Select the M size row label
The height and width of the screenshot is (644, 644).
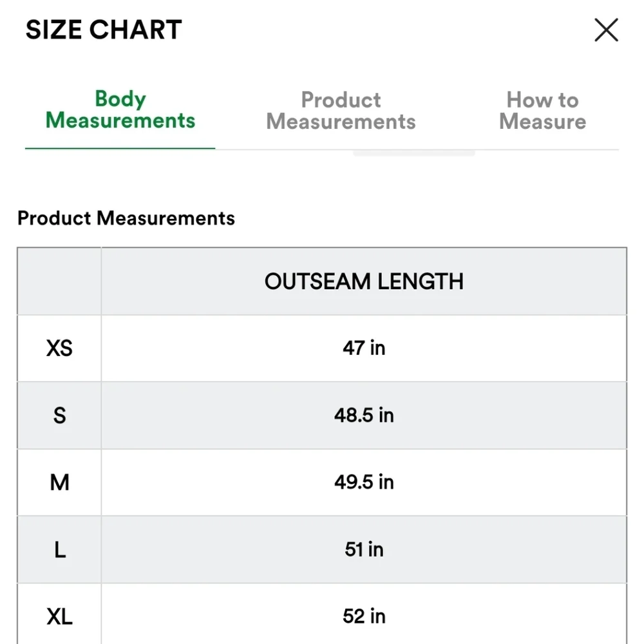coord(59,482)
